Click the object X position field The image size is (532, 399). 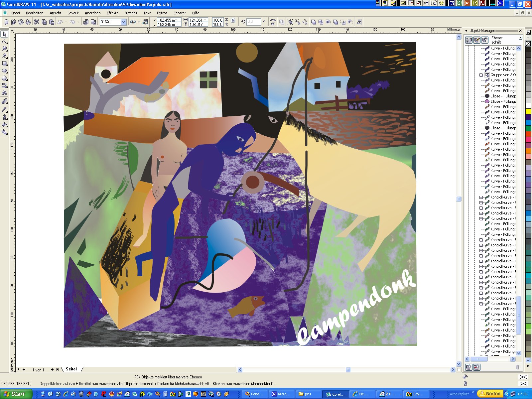pos(169,20)
